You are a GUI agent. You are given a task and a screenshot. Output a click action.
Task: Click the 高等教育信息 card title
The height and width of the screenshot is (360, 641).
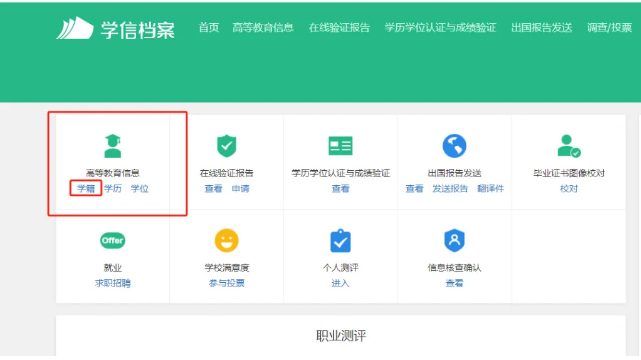click(x=112, y=173)
